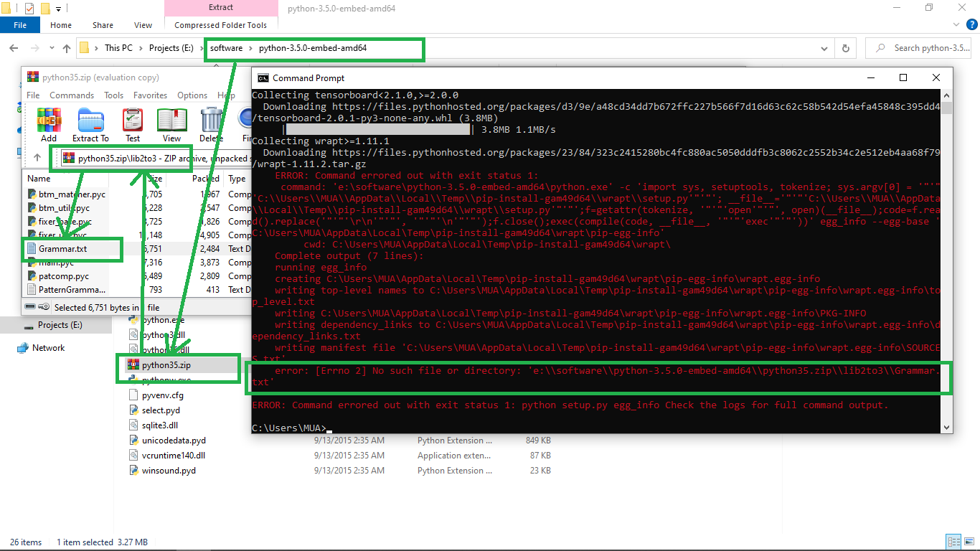980x551 pixels.
Task: Open the Customize Quick Access Toolbar dropdown
Action: click(x=59, y=9)
